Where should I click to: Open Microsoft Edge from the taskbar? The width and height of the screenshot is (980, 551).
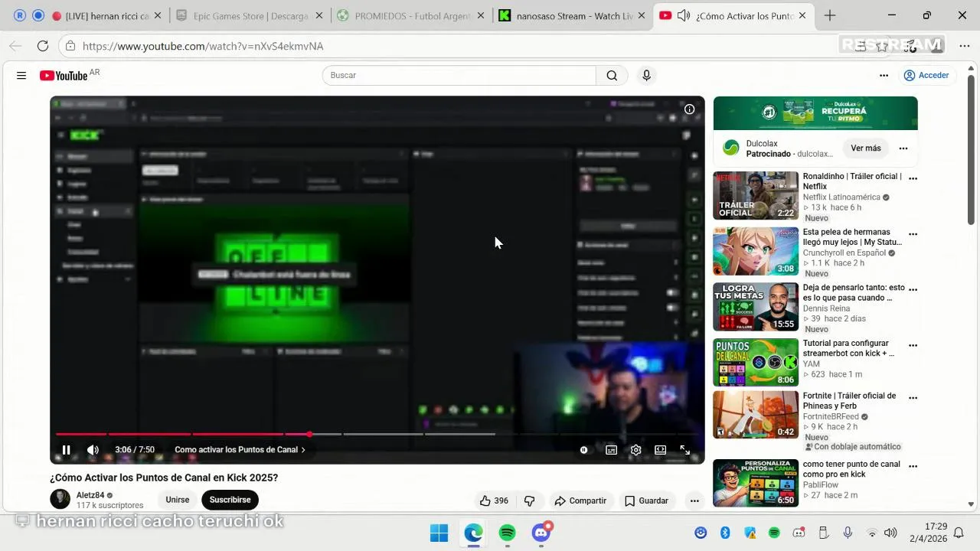pyautogui.click(x=473, y=533)
